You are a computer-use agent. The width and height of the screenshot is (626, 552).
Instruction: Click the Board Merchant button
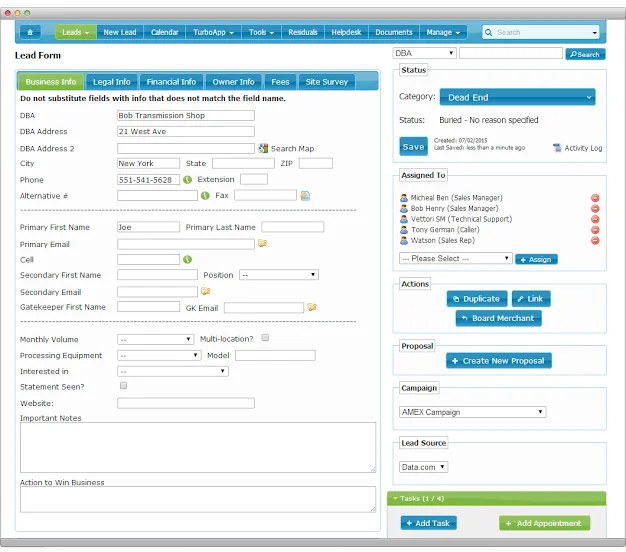click(x=498, y=318)
